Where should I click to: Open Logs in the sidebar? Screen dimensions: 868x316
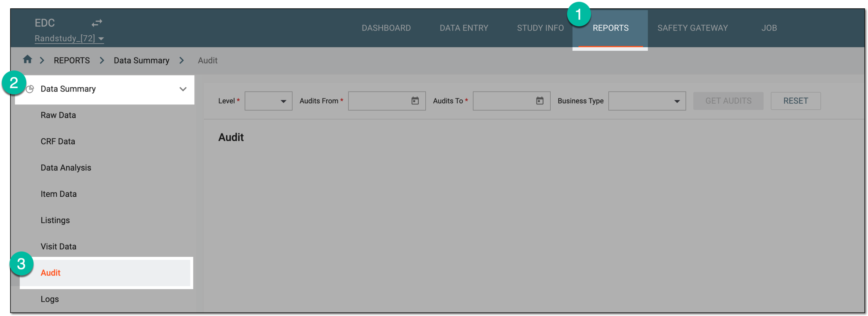pyautogui.click(x=49, y=299)
